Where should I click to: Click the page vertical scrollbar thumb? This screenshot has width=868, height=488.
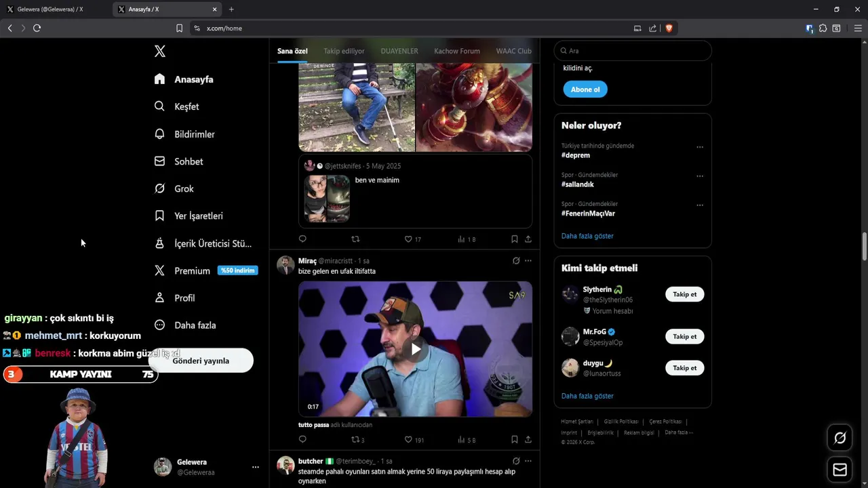tap(864, 247)
